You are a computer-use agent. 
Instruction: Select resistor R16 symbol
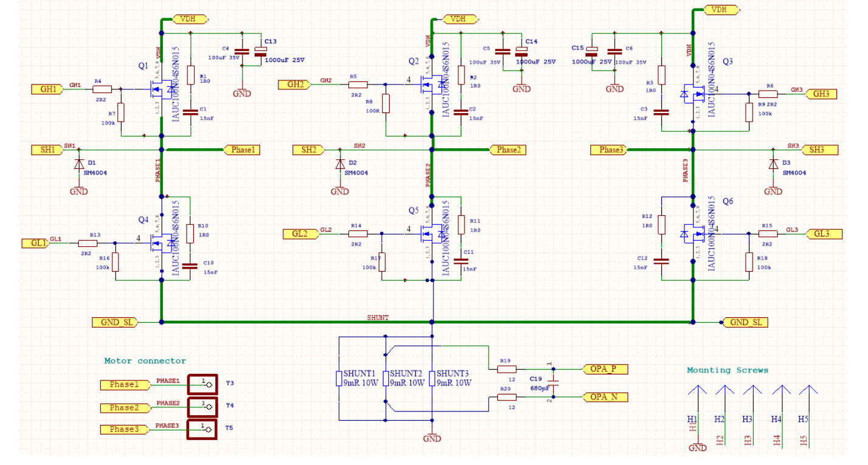click(115, 263)
